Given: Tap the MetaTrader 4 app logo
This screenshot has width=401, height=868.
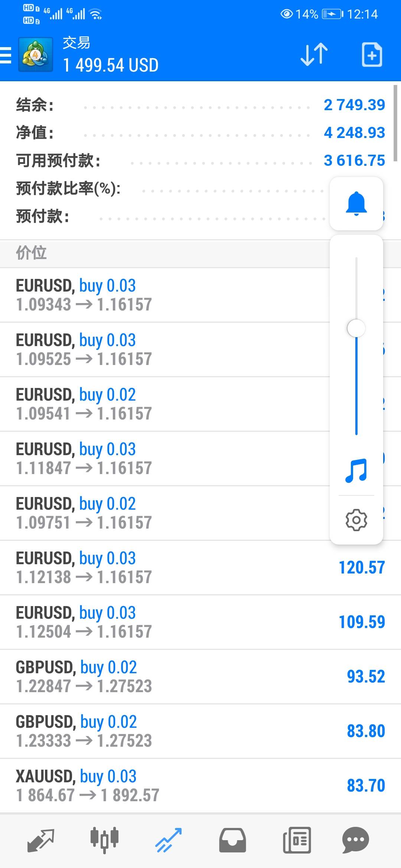Looking at the screenshot, I should 35,55.
